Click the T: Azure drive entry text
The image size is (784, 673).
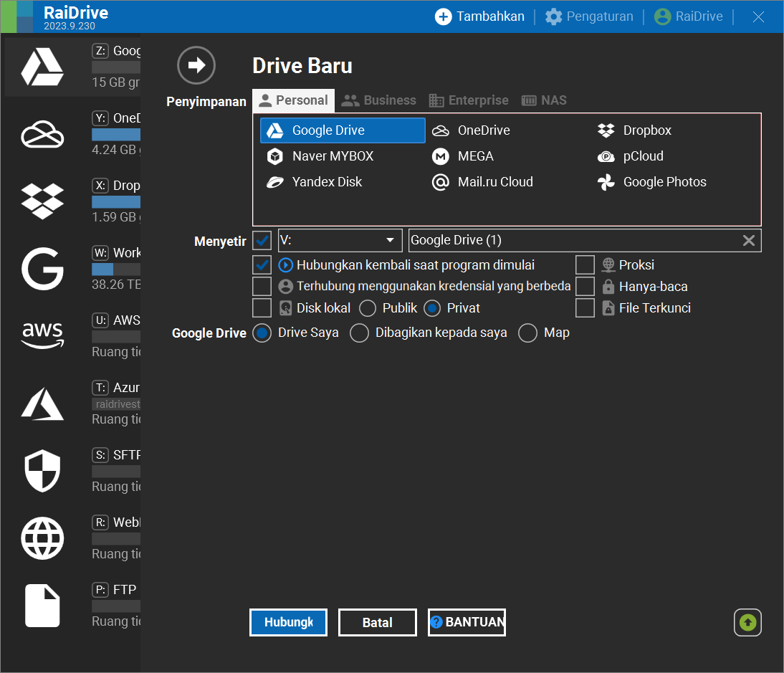127,388
